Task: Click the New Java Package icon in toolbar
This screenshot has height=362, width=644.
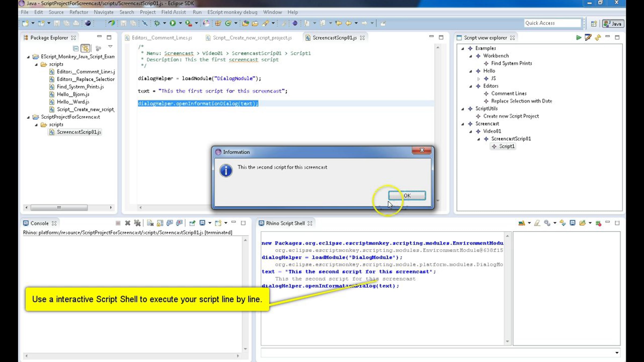Action: tap(218, 23)
